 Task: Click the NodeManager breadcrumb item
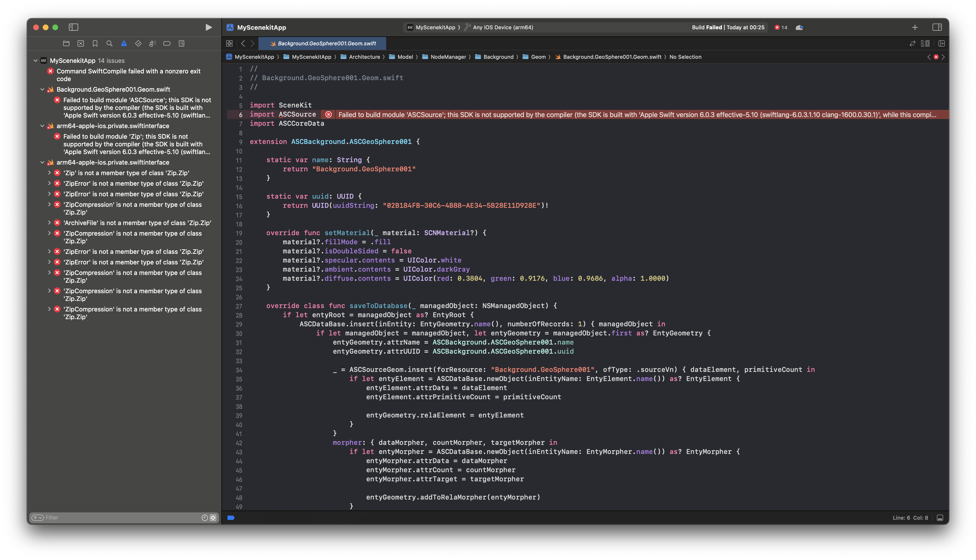pyautogui.click(x=448, y=57)
